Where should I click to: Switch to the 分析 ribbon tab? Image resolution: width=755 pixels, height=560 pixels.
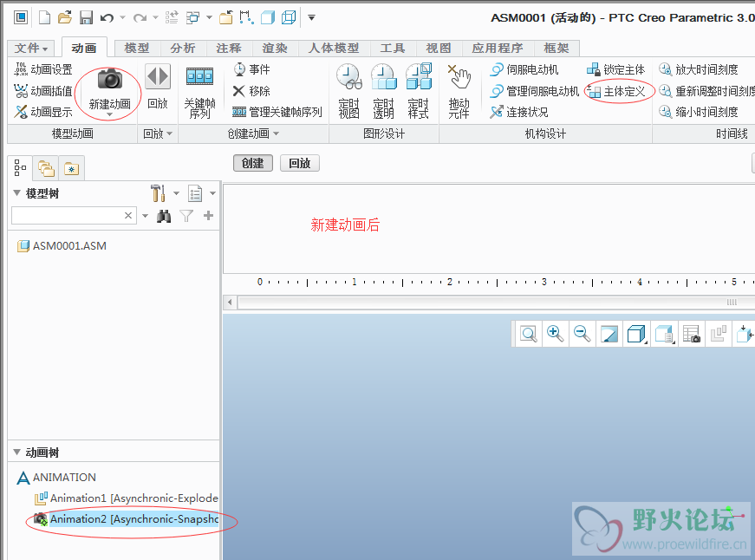183,49
